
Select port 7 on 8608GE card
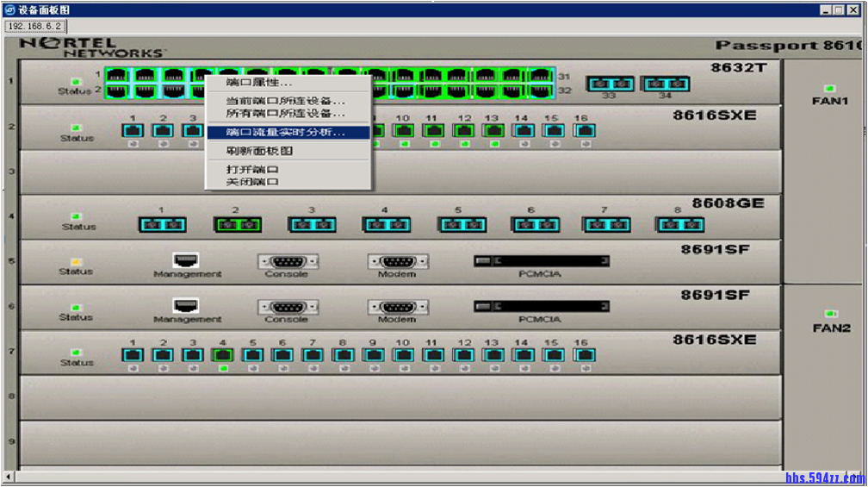pyautogui.click(x=607, y=224)
